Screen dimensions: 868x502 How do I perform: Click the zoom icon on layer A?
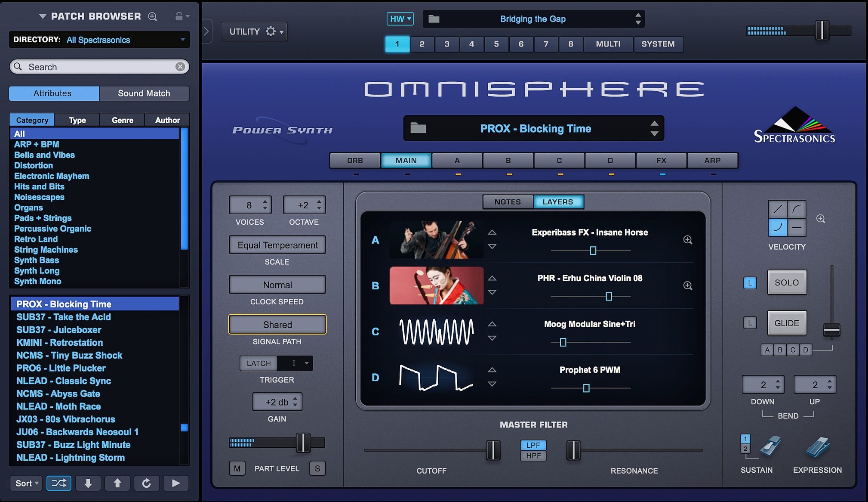[687, 239]
